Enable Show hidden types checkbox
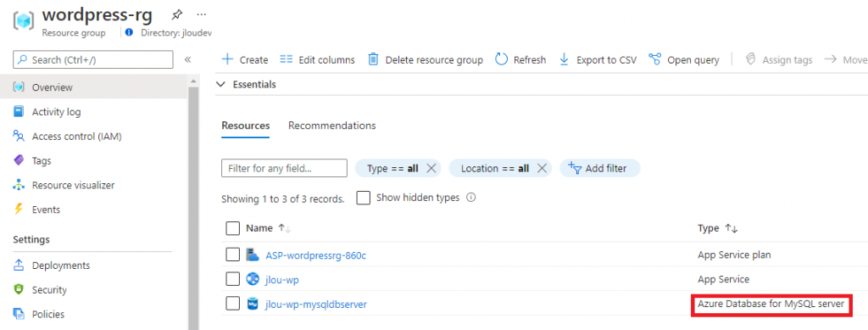868x330 pixels. tap(363, 198)
